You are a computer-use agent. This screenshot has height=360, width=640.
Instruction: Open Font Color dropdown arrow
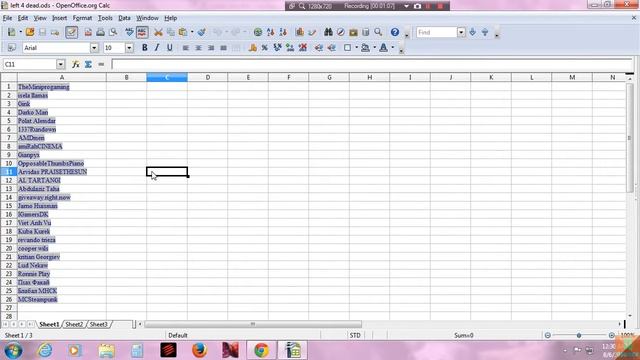click(x=393, y=48)
